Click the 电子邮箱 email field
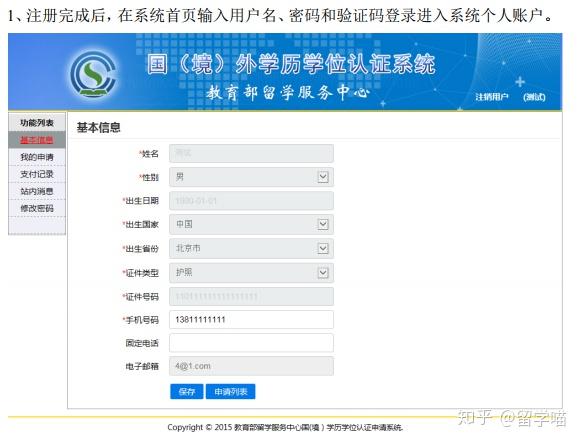Viewport: 581px width, 443px height. (251, 366)
